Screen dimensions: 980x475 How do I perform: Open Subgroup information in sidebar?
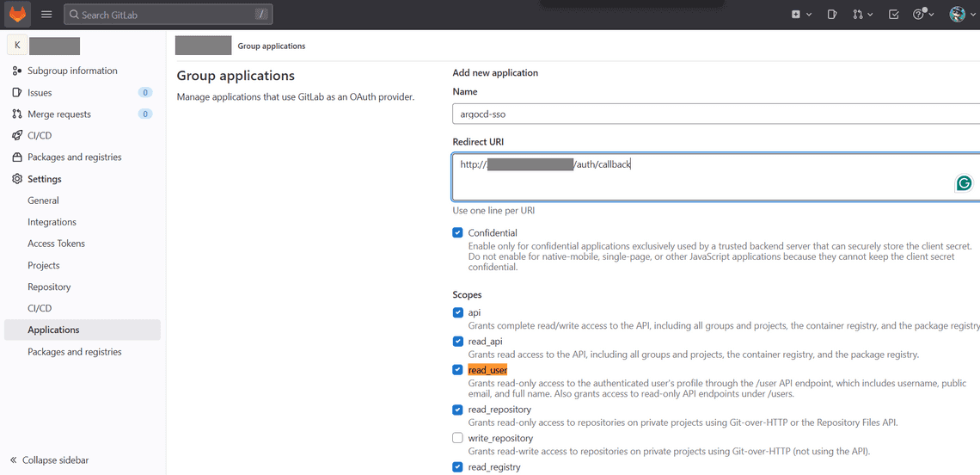(x=72, y=71)
